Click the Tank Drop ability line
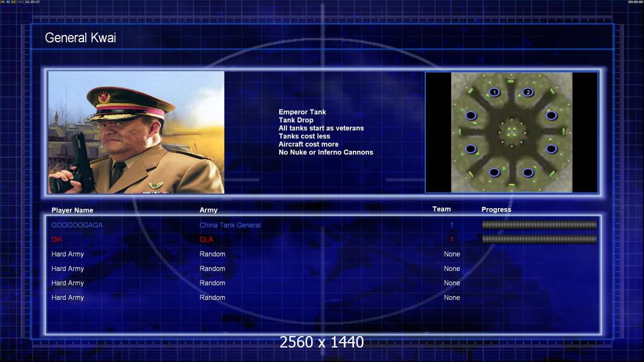This screenshot has height=362, width=644. pos(296,120)
